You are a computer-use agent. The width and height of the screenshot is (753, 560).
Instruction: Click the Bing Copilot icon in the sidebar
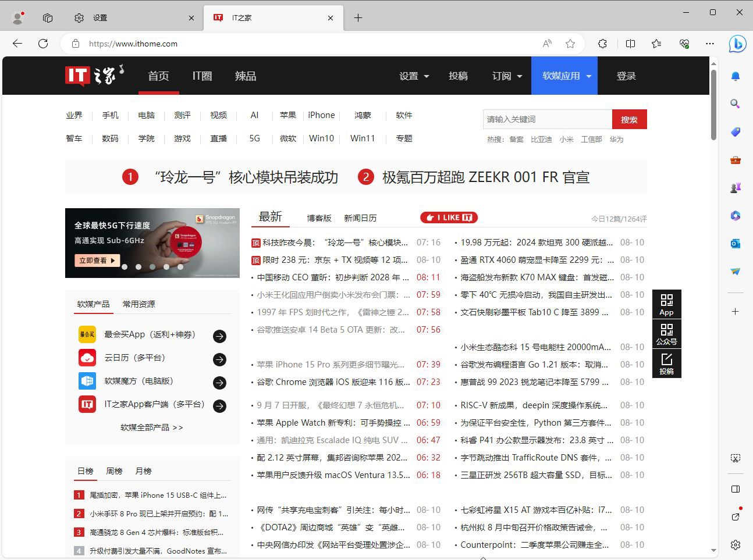pyautogui.click(x=737, y=44)
